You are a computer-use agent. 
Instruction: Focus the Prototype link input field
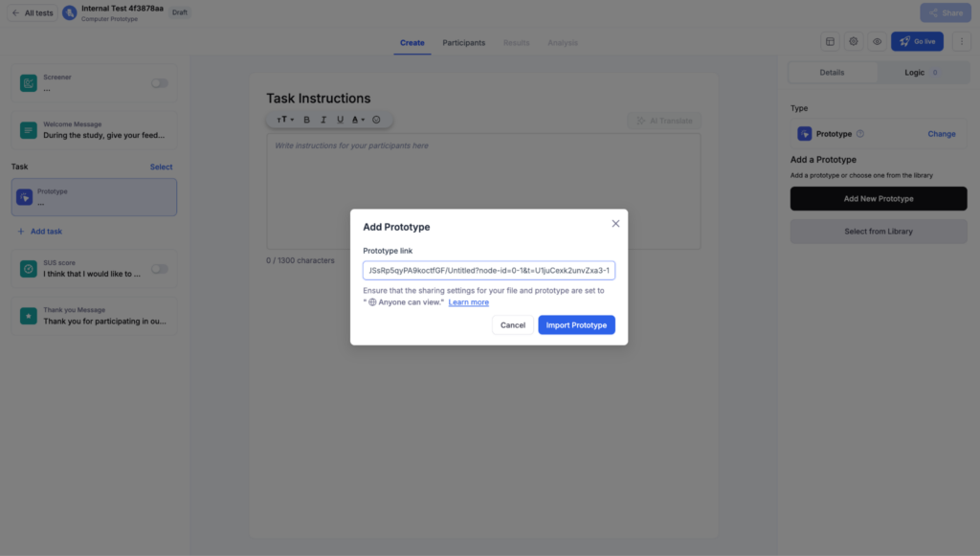[489, 271]
